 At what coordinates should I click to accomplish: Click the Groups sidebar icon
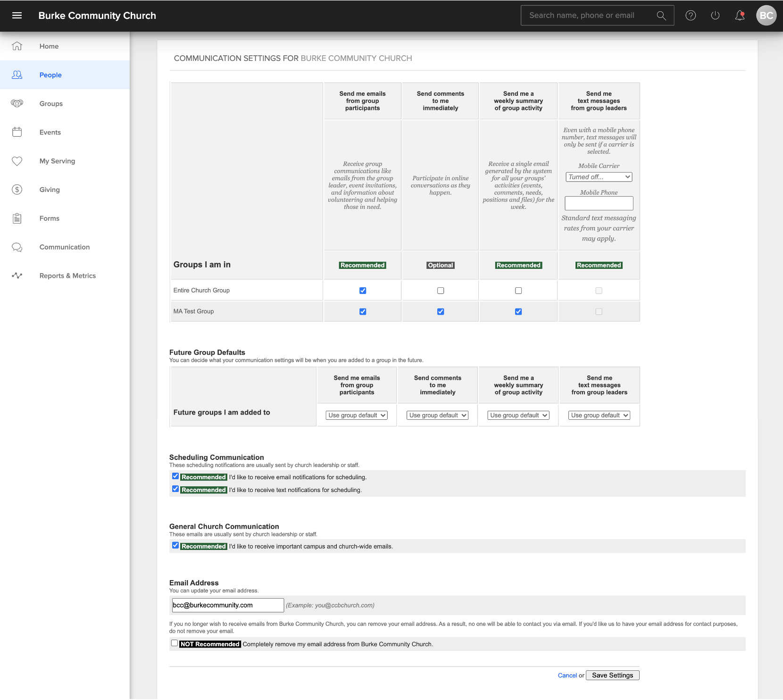pyautogui.click(x=17, y=104)
